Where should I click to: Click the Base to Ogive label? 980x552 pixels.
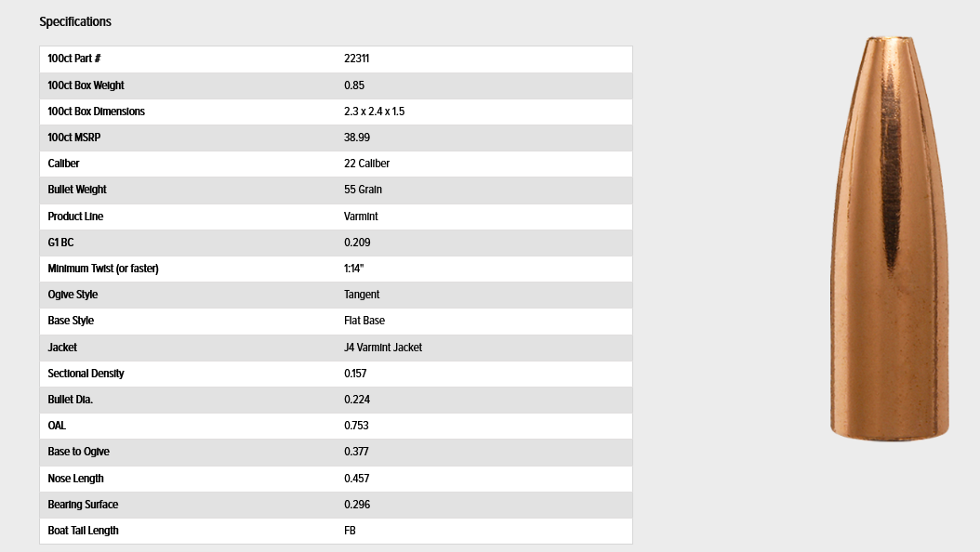(x=78, y=452)
